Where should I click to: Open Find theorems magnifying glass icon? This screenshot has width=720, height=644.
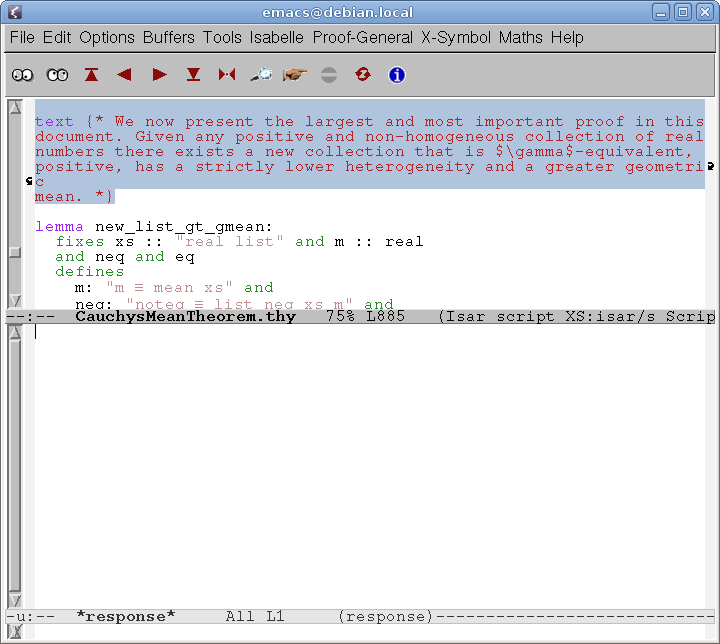point(261,75)
